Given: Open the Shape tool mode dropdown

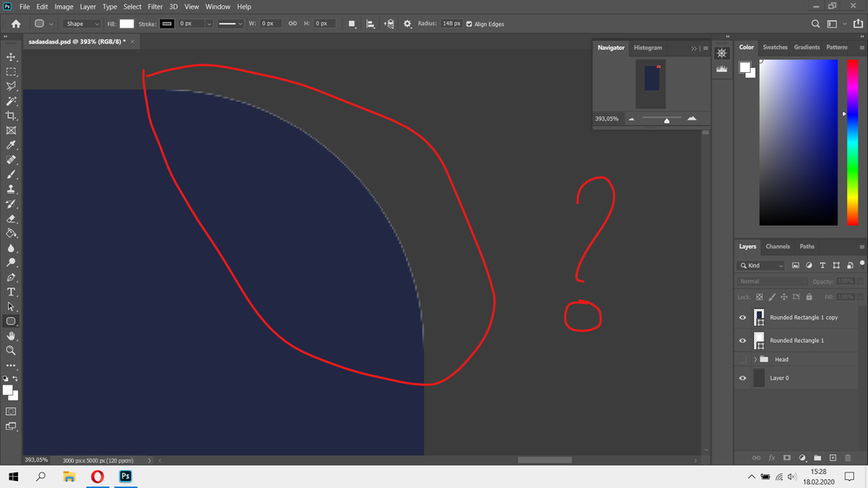Looking at the screenshot, I should click(82, 24).
